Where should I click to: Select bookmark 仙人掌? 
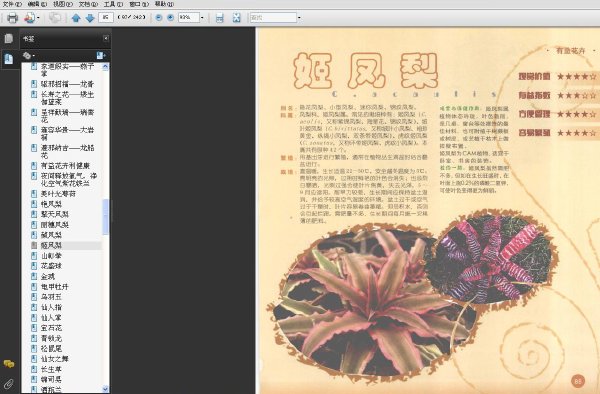click(51, 317)
